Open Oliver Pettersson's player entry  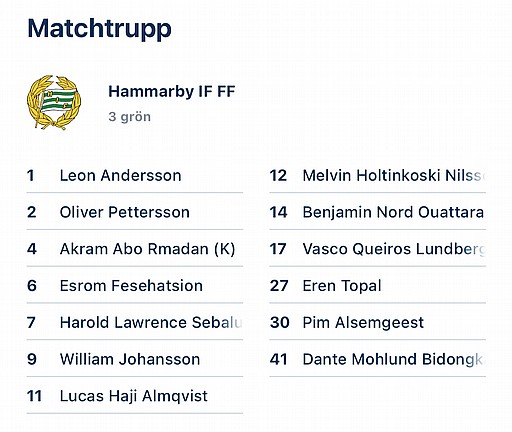(x=135, y=212)
